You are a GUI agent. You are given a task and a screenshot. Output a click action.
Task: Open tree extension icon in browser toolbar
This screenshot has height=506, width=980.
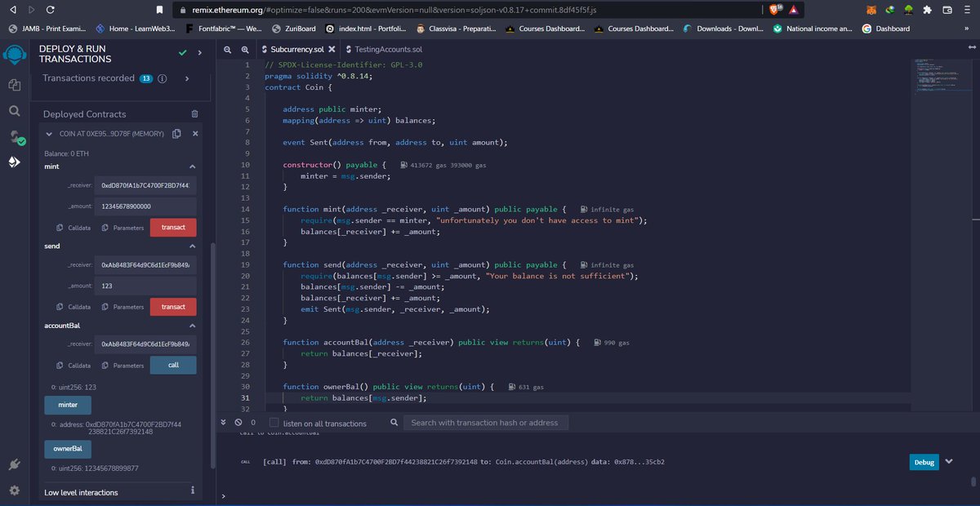[908, 10]
